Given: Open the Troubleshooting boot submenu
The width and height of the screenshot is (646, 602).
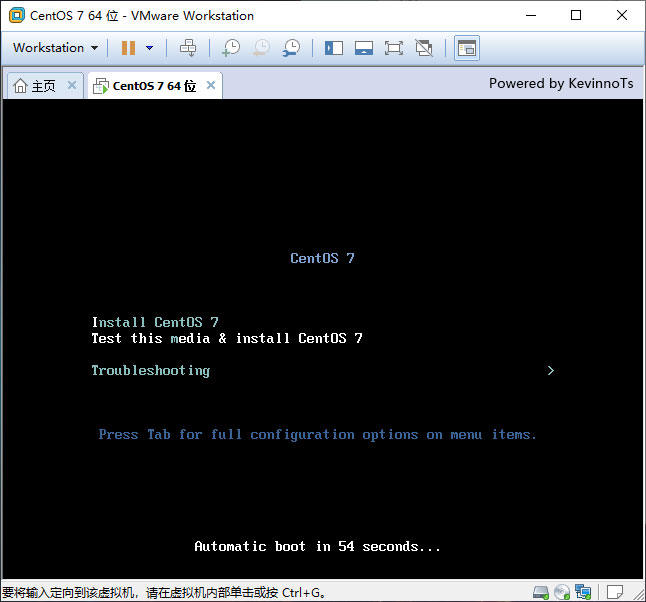Looking at the screenshot, I should tap(151, 370).
